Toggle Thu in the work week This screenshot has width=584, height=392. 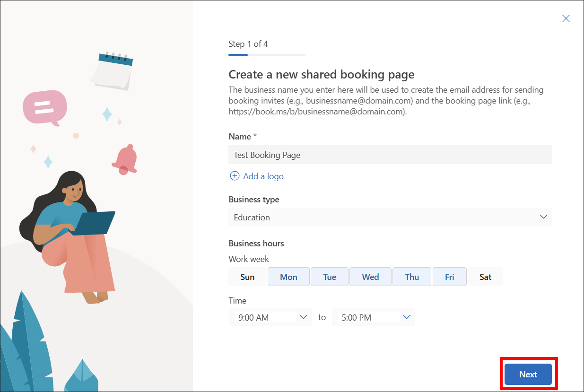411,277
